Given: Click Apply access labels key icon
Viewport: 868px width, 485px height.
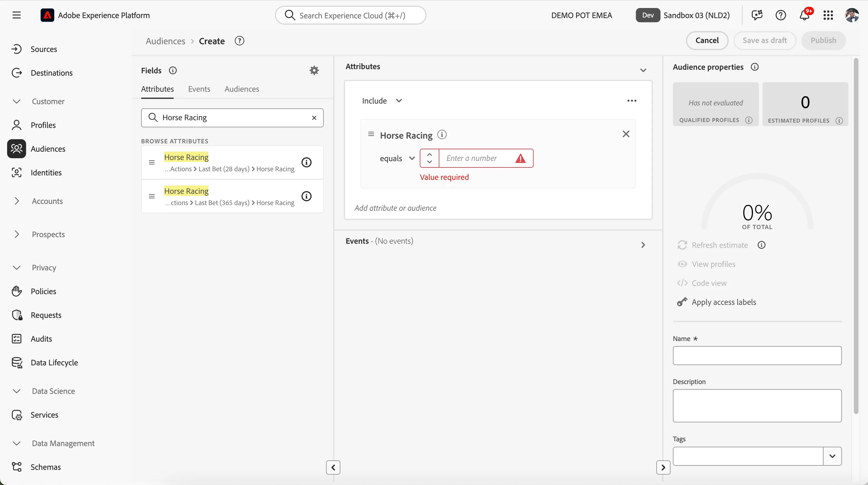Looking at the screenshot, I should coord(682,302).
